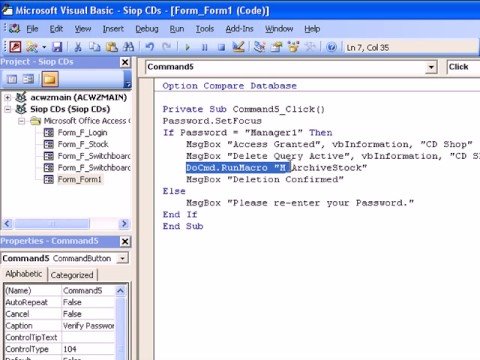Open the Add-Ins menu
The image size is (480, 360).
pos(239,29)
